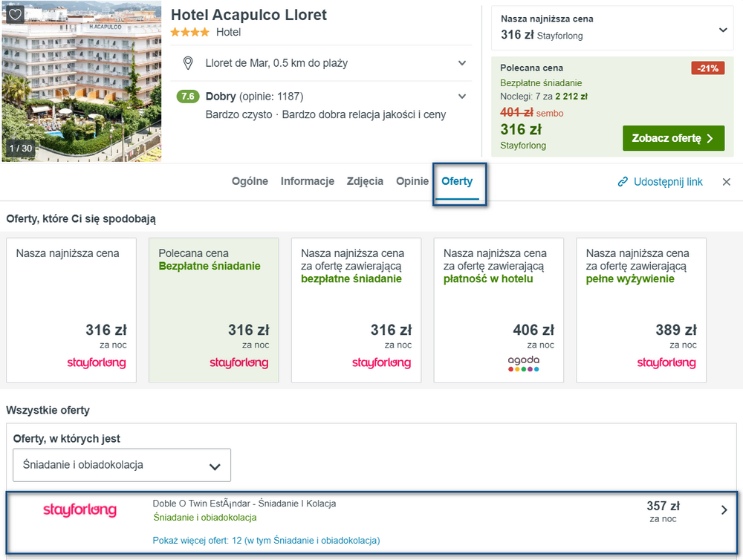Select the pełne wyżywienie offer card
Screen dimensions: 743x560
[x=641, y=310]
